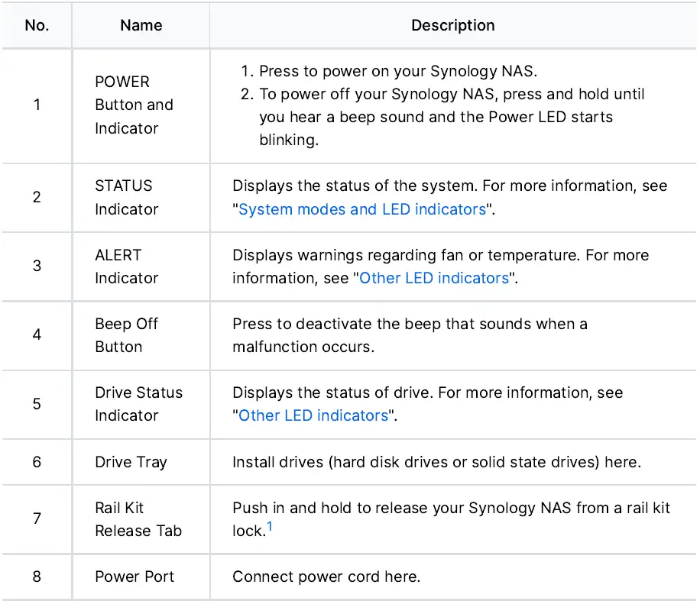The image size is (700, 604).
Task: Click the "Power Port" name cell
Action: click(134, 577)
